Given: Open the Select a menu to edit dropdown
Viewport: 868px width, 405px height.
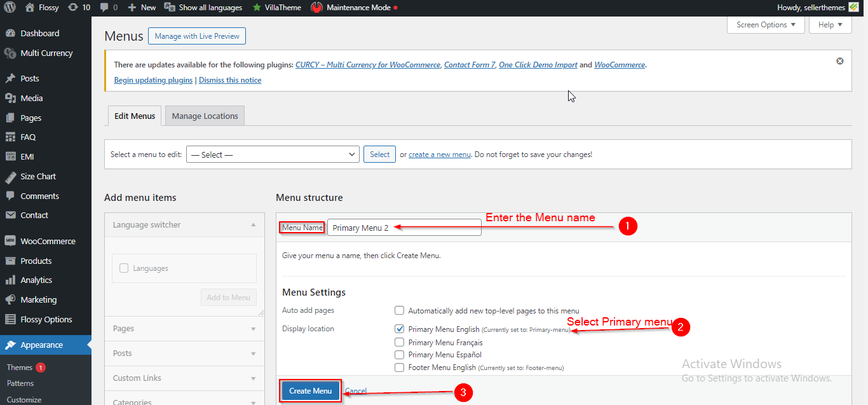Looking at the screenshot, I should [x=273, y=154].
